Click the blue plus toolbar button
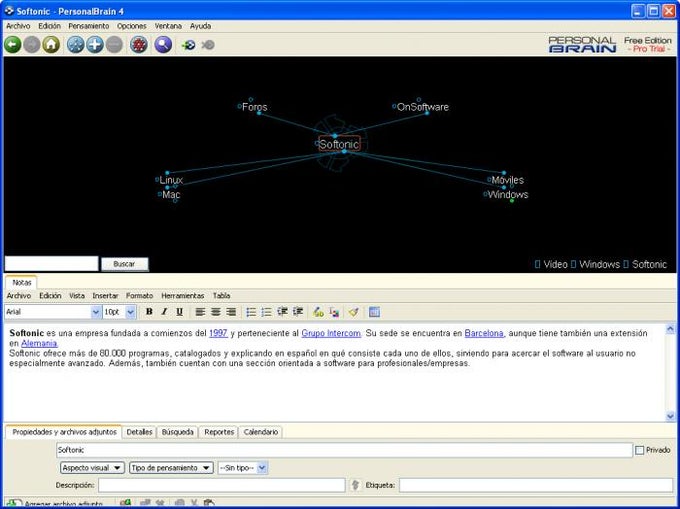The width and height of the screenshot is (680, 509). [x=95, y=45]
